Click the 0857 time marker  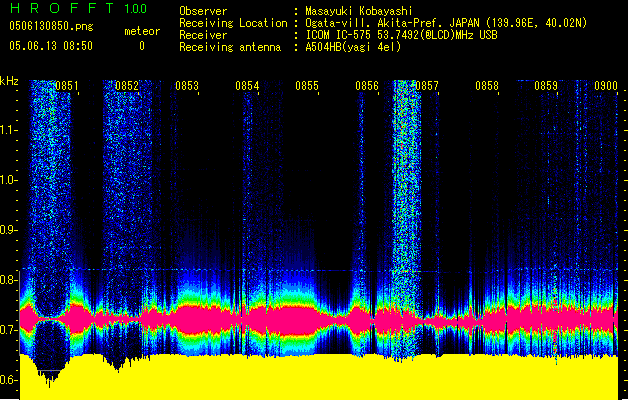point(427,86)
